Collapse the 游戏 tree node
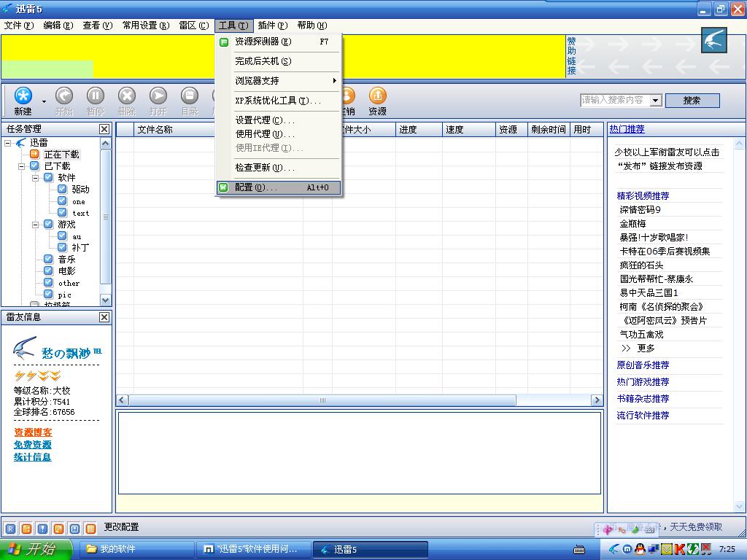This screenshot has width=747, height=560. click(x=35, y=225)
